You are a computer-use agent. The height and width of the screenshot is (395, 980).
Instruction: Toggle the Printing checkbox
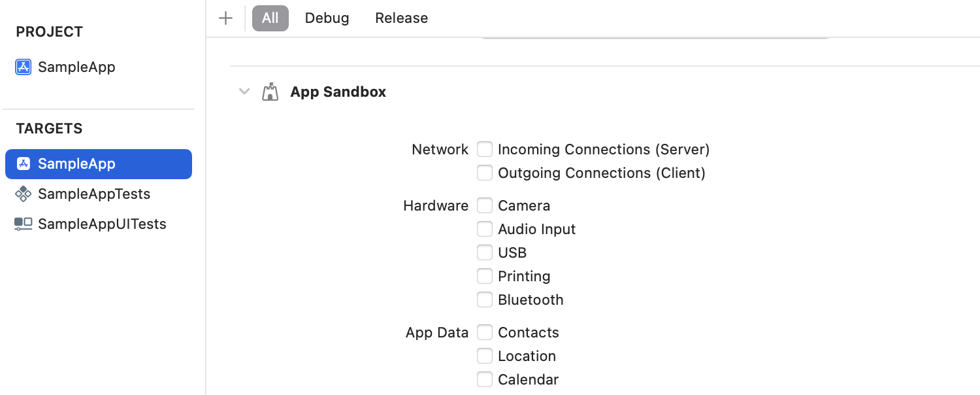pyautogui.click(x=484, y=276)
